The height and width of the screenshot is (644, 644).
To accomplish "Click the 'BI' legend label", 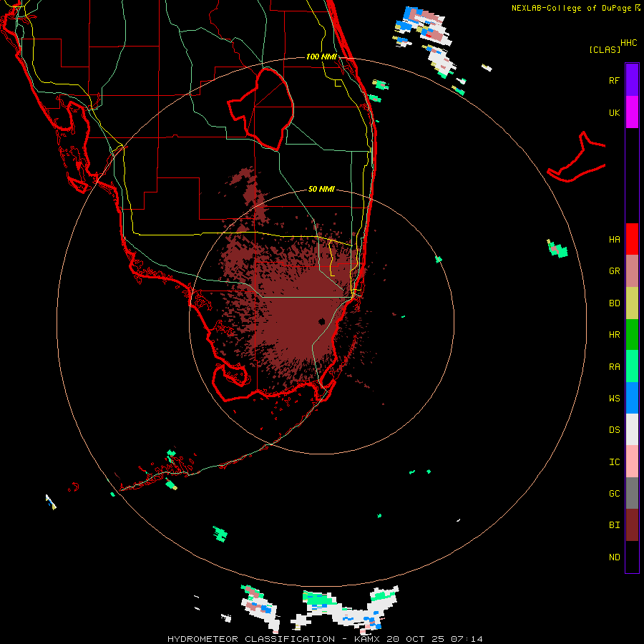I will (614, 525).
